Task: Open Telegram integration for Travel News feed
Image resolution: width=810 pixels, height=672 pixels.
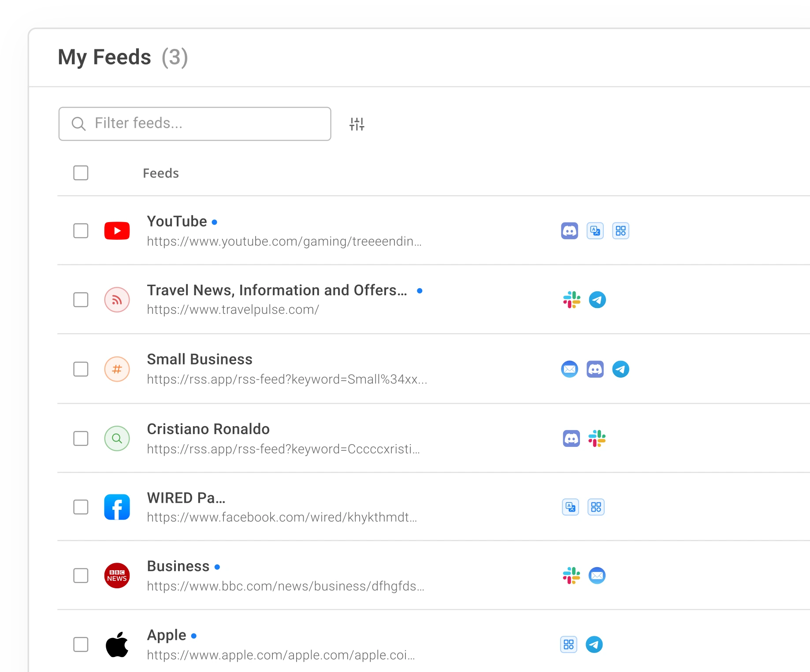Action: click(597, 300)
